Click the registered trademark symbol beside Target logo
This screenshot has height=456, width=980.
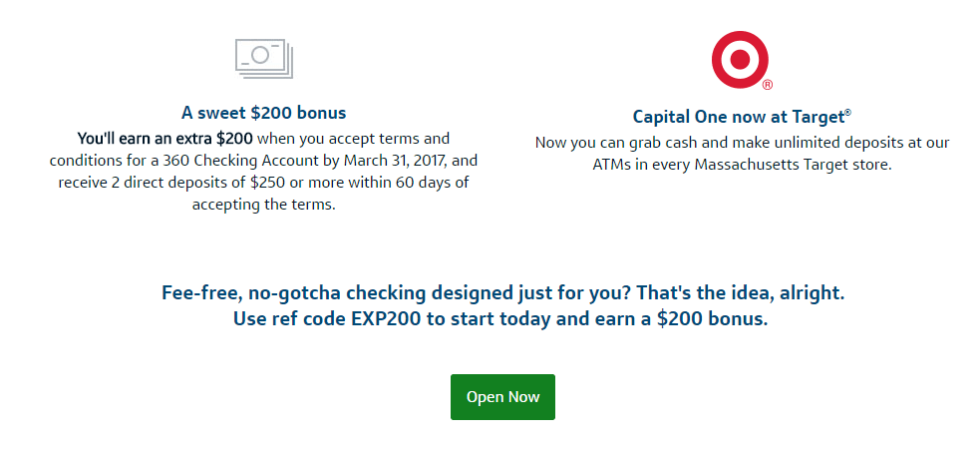click(x=768, y=85)
